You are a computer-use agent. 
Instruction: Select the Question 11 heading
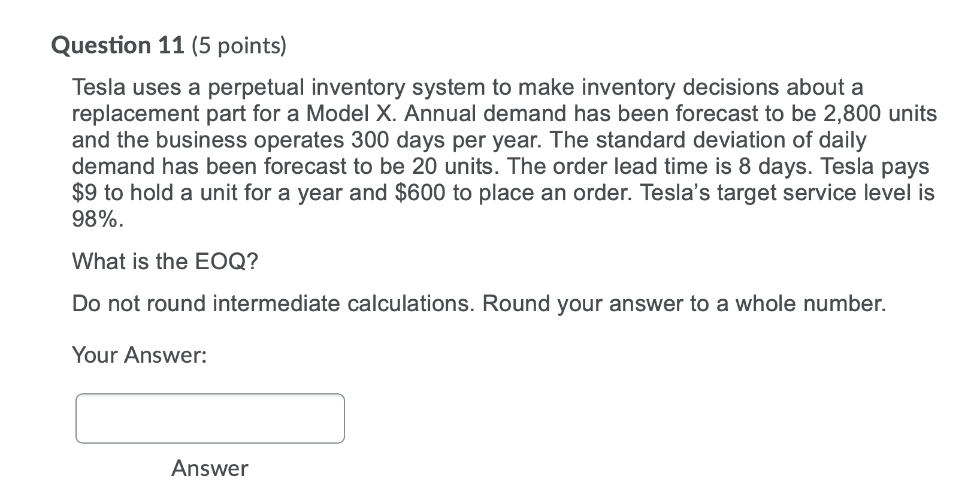coord(117,44)
